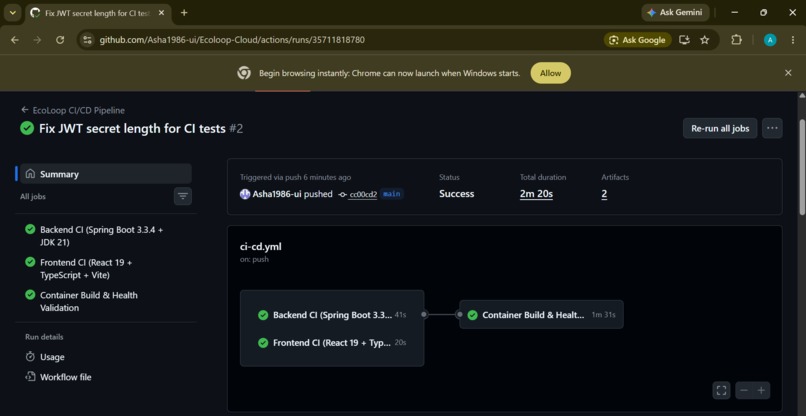Viewport: 806px width, 416px height.
Task: Open the All jobs filter icon
Action: [x=182, y=196]
